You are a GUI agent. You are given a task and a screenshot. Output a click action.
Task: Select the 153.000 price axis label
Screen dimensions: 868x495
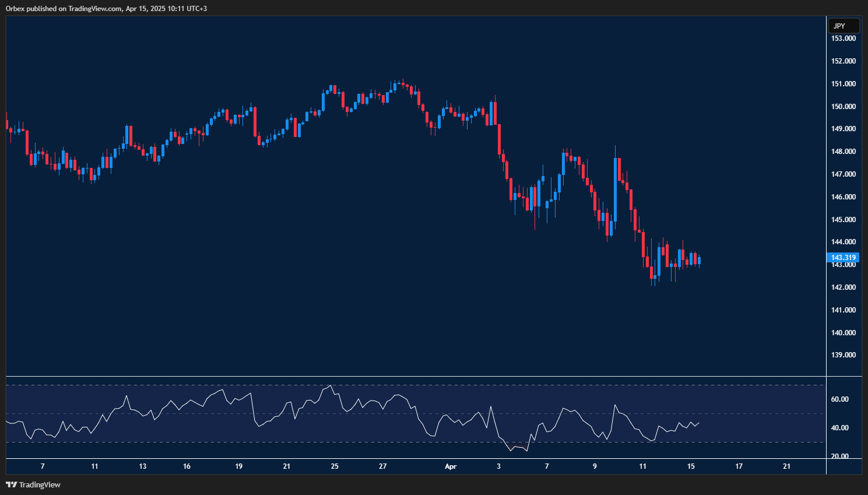coord(843,38)
